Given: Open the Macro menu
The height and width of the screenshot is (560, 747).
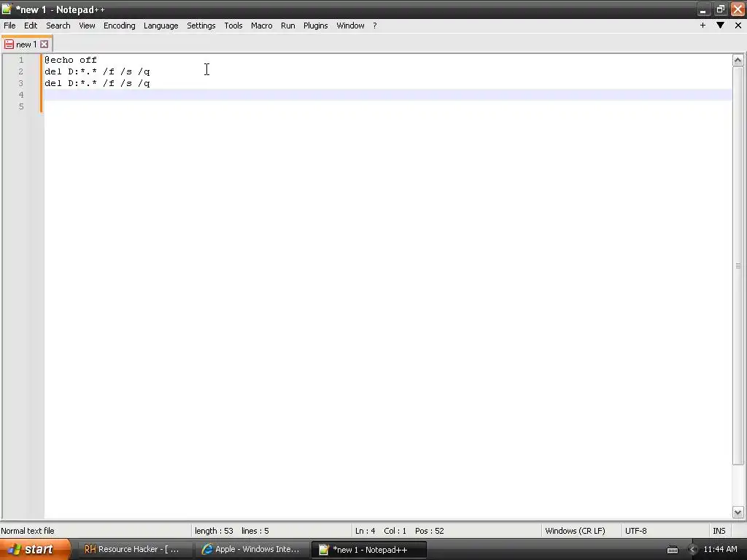Looking at the screenshot, I should (262, 26).
